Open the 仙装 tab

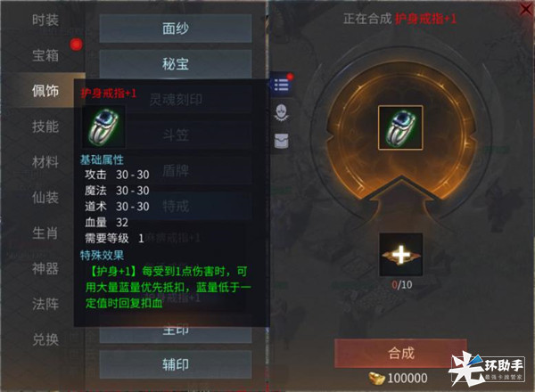tap(45, 198)
